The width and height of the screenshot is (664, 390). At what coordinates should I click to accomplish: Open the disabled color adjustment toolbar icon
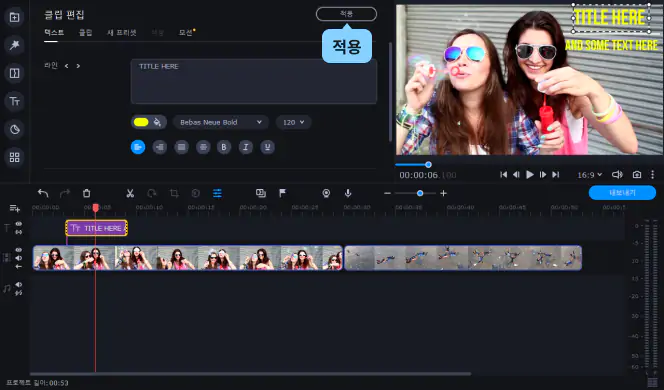pyautogui.click(x=195, y=193)
